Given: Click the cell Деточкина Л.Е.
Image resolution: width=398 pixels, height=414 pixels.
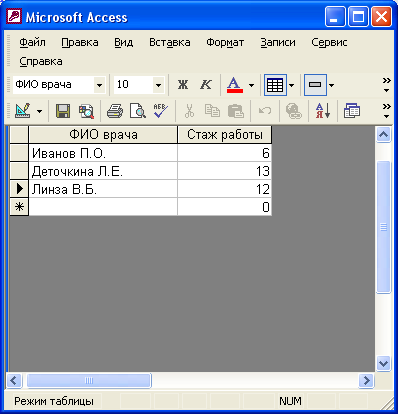Looking at the screenshot, I should pos(103,171).
